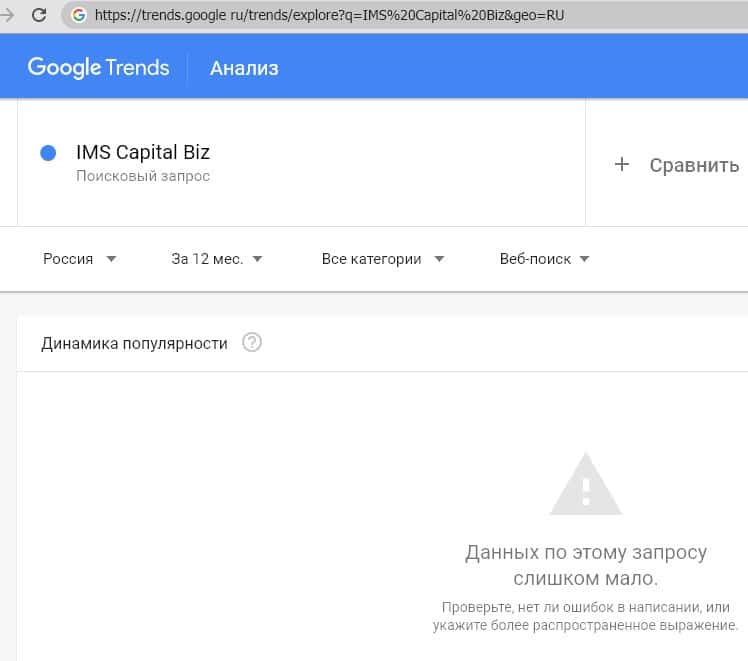Click the Данных по этому запросу слишком мало message
This screenshot has width=748, height=661.
pyautogui.click(x=586, y=565)
